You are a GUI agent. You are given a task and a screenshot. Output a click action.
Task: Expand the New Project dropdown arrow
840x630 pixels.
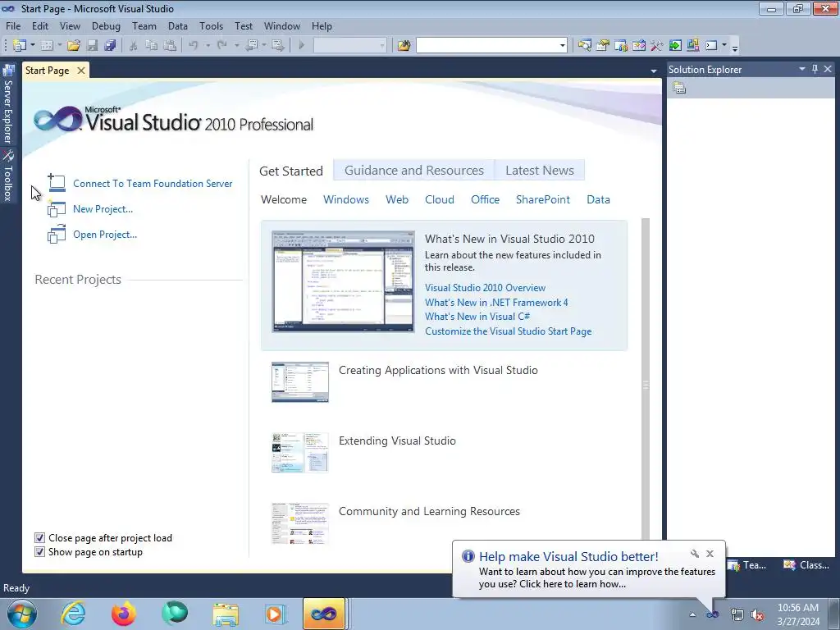[x=33, y=46]
